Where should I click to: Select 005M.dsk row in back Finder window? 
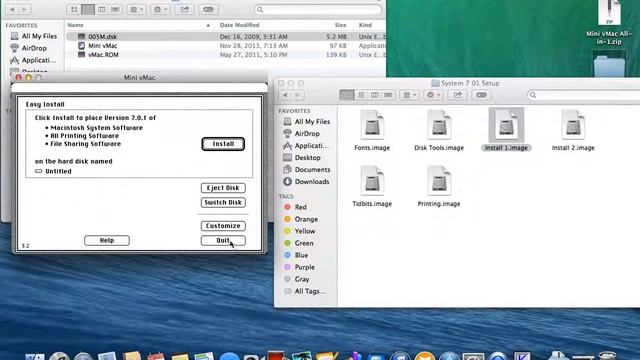(225, 36)
